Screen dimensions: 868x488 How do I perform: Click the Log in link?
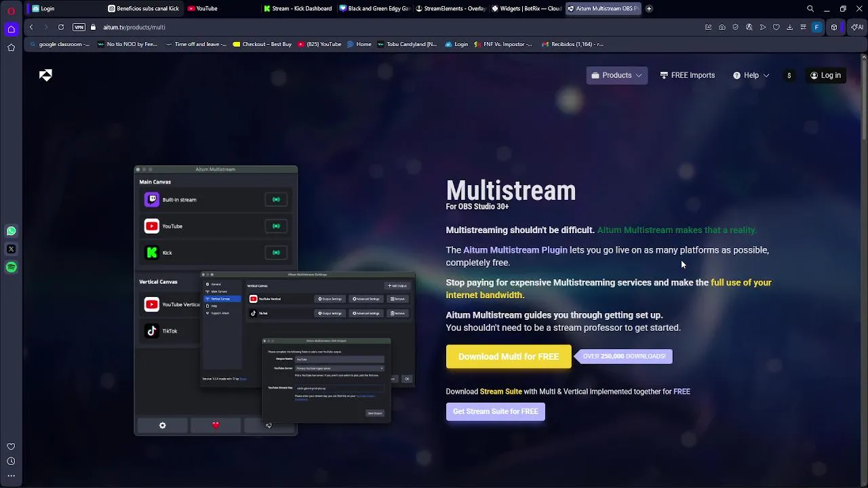(825, 75)
